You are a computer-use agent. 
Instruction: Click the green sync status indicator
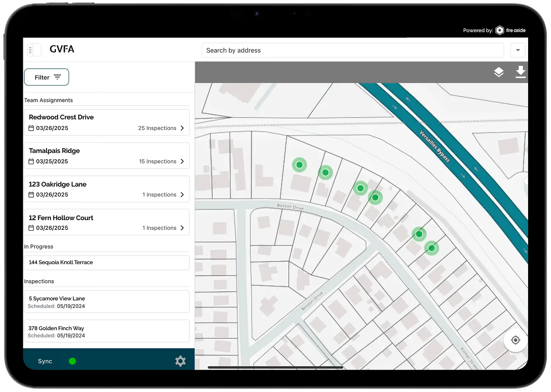[72, 361]
